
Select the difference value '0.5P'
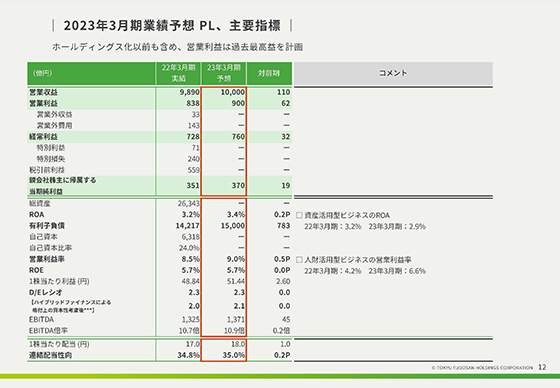[282, 259]
